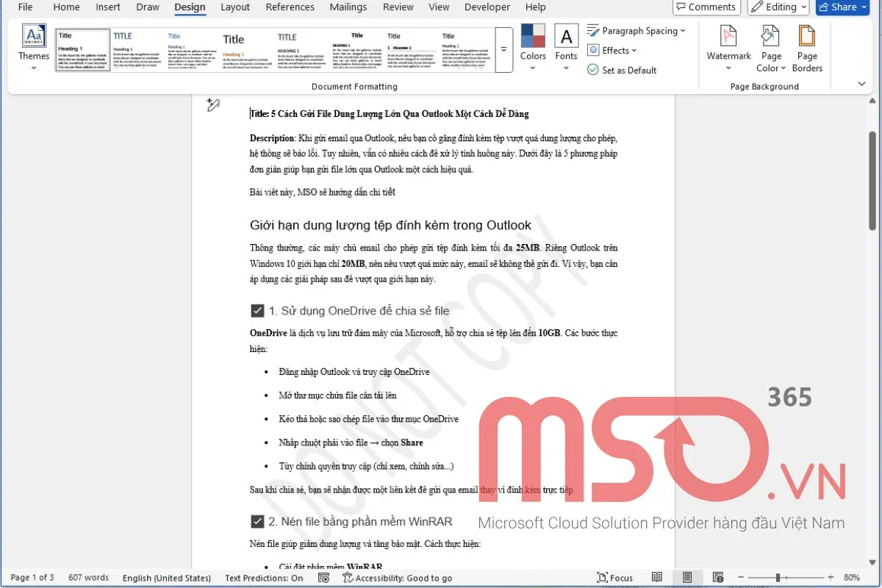The width and height of the screenshot is (882, 588).
Task: Open the Comments pane
Action: [706, 7]
